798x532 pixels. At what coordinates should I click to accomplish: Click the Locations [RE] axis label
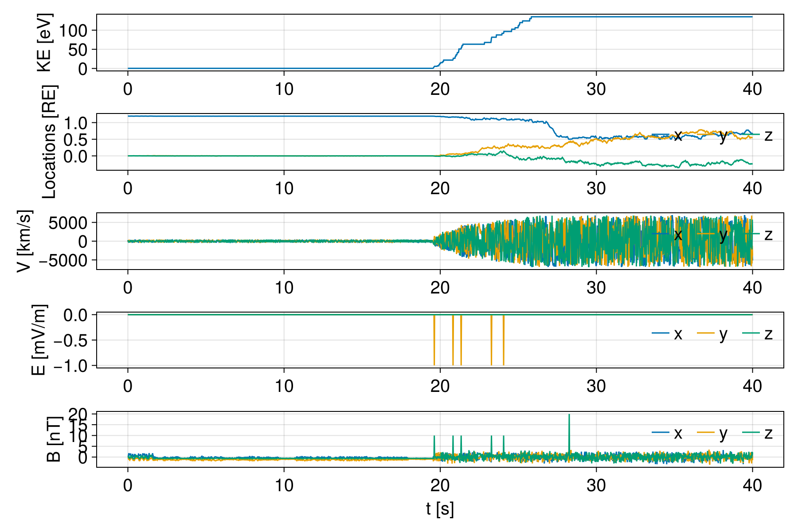point(49,142)
